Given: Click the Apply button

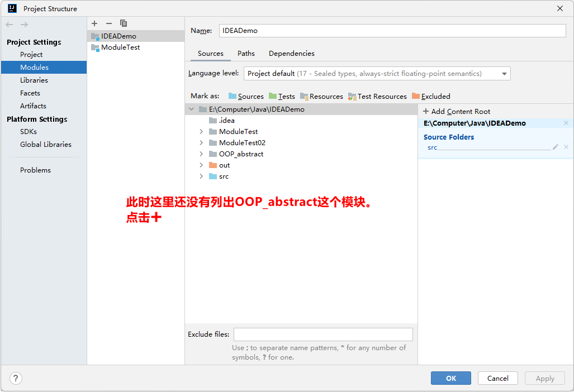Looking at the screenshot, I should pyautogui.click(x=545, y=378).
